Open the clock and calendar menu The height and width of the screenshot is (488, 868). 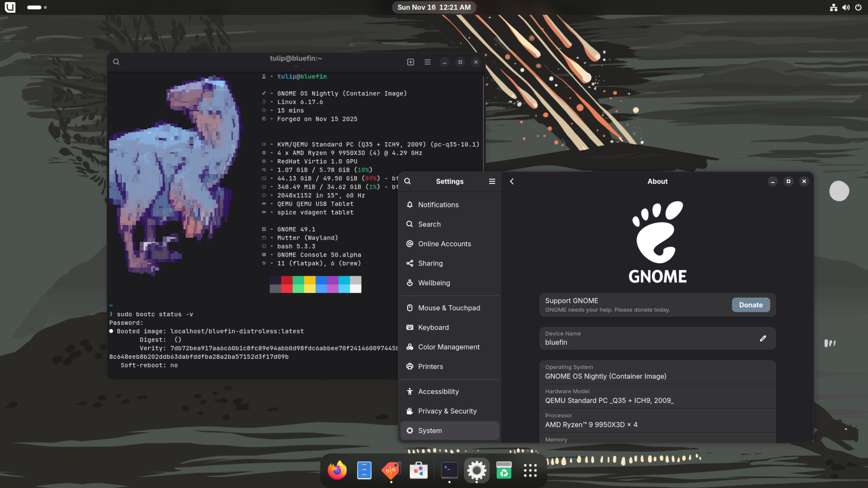click(434, 7)
